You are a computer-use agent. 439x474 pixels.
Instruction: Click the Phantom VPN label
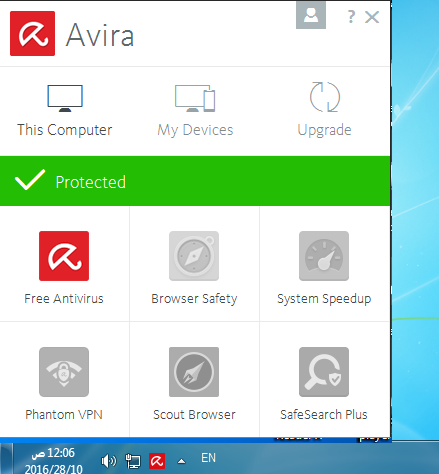[64, 414]
